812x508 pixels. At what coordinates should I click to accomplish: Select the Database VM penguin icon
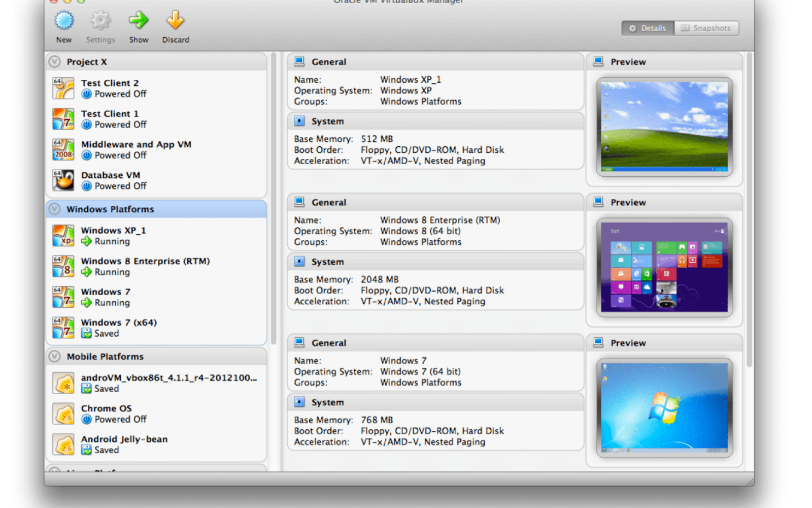[x=63, y=180]
